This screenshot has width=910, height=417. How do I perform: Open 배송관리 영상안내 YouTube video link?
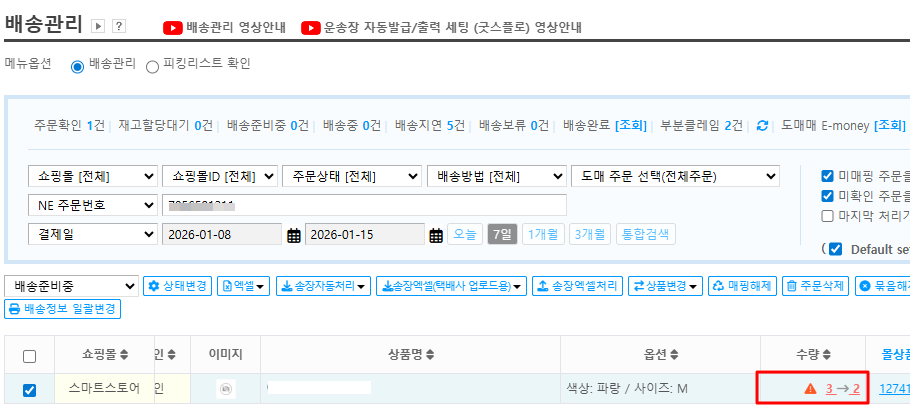225,28
